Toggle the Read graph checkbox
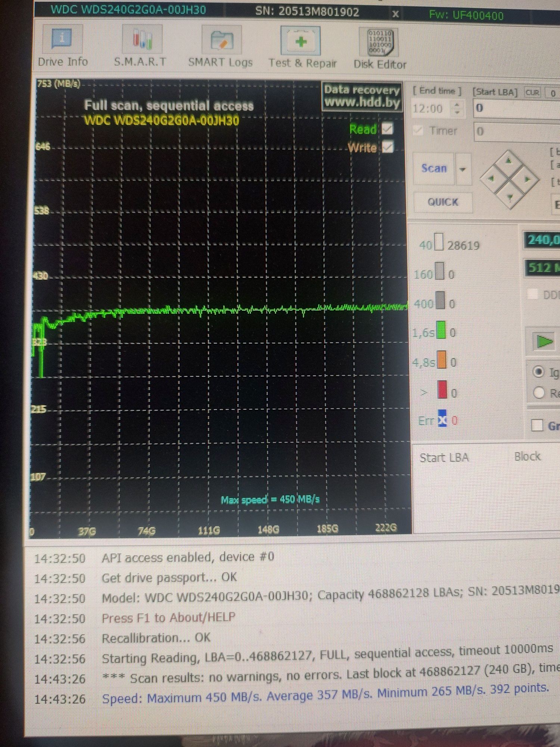This screenshot has height=747, width=560. [x=388, y=129]
